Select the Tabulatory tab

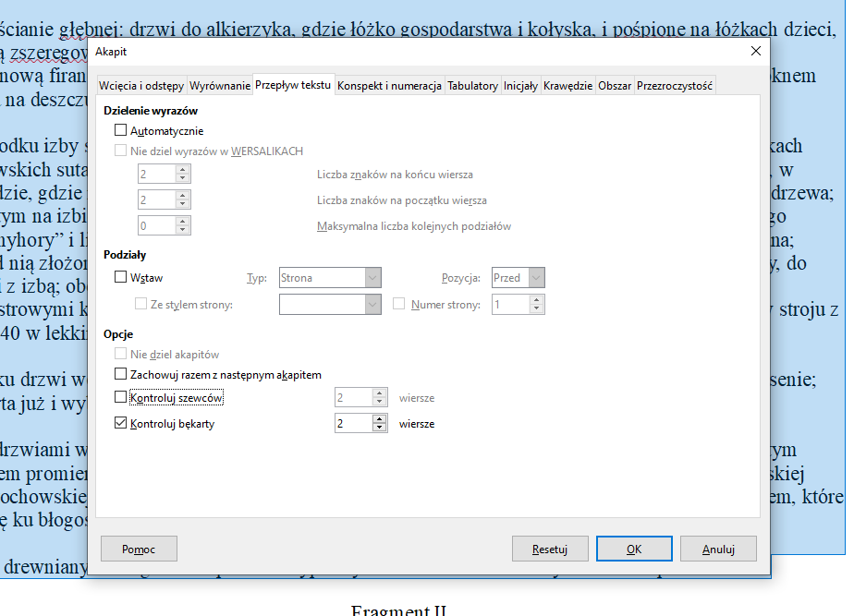click(472, 86)
